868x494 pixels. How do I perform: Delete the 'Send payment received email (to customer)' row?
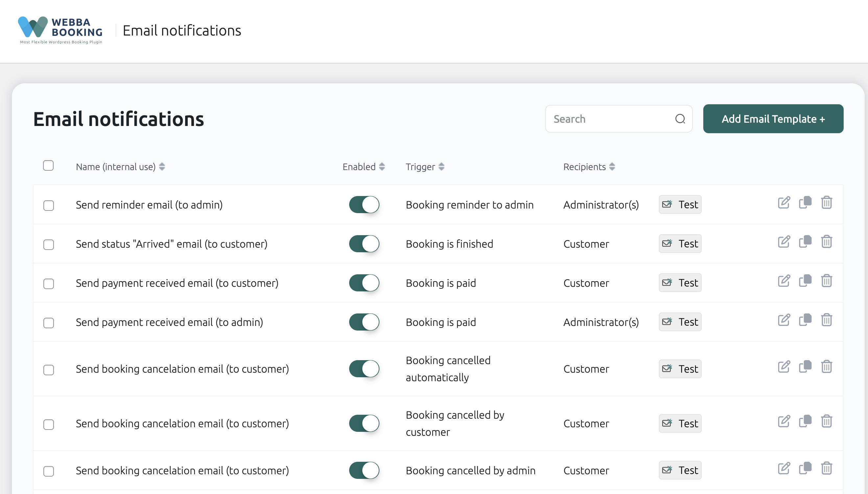point(827,281)
